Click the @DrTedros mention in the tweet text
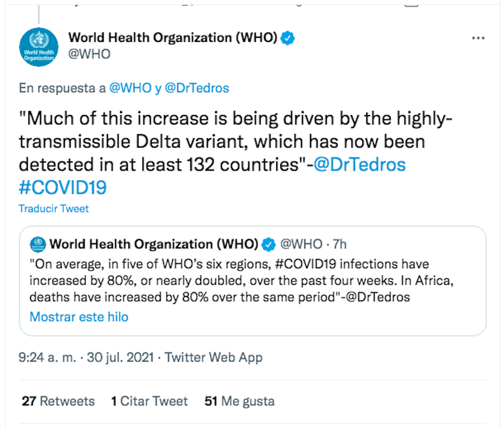This screenshot has width=504, height=428. click(x=359, y=165)
